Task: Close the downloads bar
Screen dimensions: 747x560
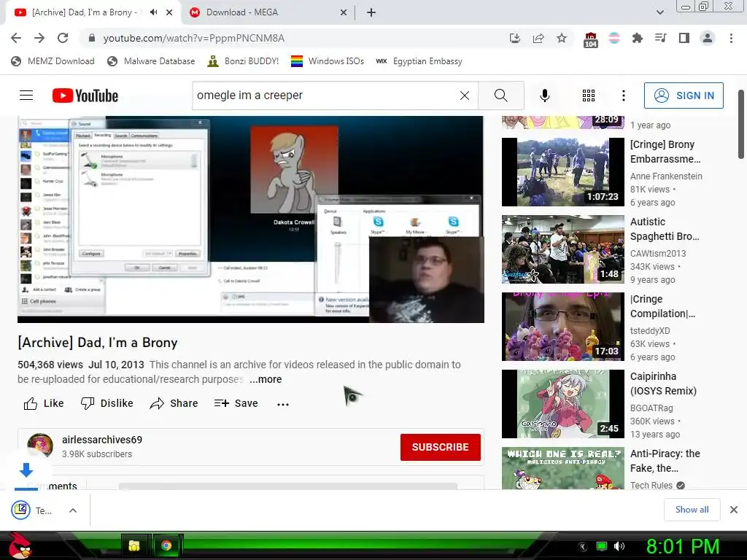Action: (734, 510)
